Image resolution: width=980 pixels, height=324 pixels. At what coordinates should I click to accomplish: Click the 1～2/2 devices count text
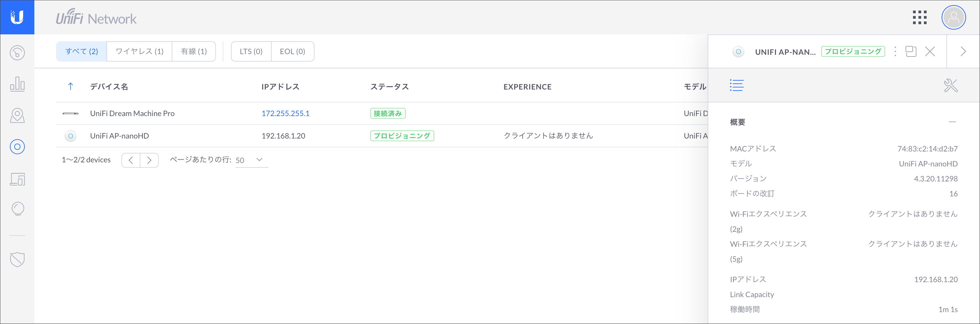click(86, 160)
